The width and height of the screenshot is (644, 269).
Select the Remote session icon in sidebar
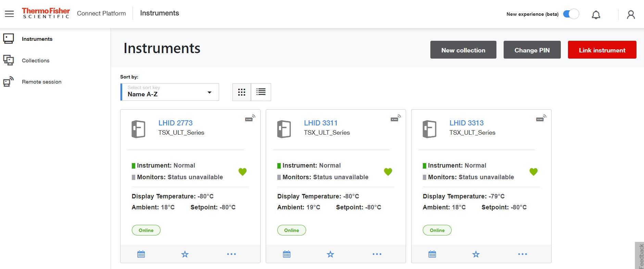[x=9, y=82]
